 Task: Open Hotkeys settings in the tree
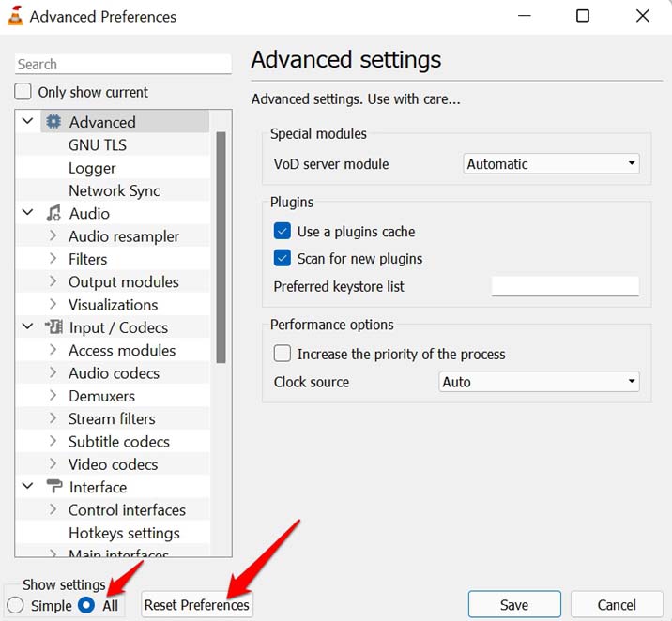(x=124, y=533)
